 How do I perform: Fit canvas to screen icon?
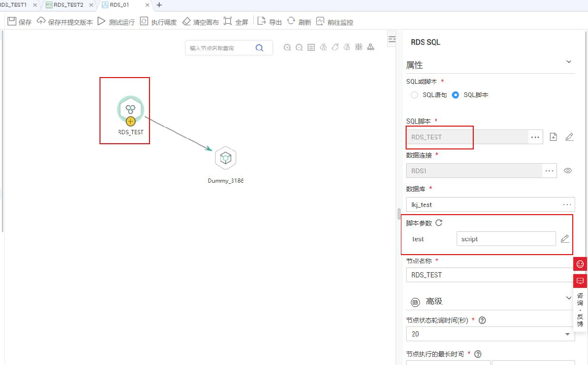311,47
